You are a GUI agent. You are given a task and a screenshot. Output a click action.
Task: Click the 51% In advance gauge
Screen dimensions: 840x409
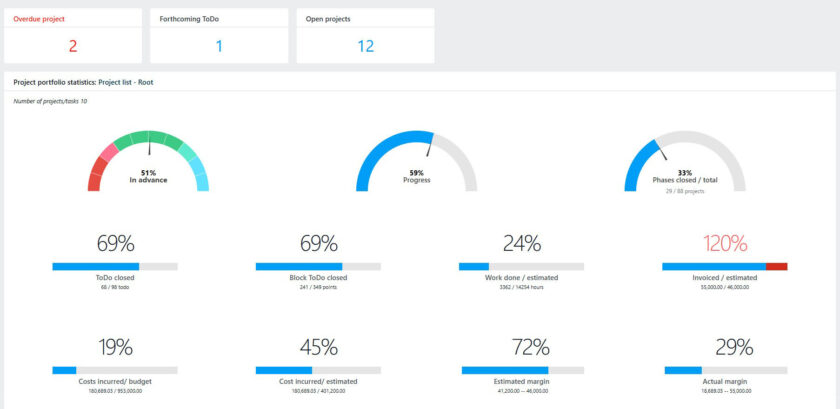pyautogui.click(x=148, y=161)
